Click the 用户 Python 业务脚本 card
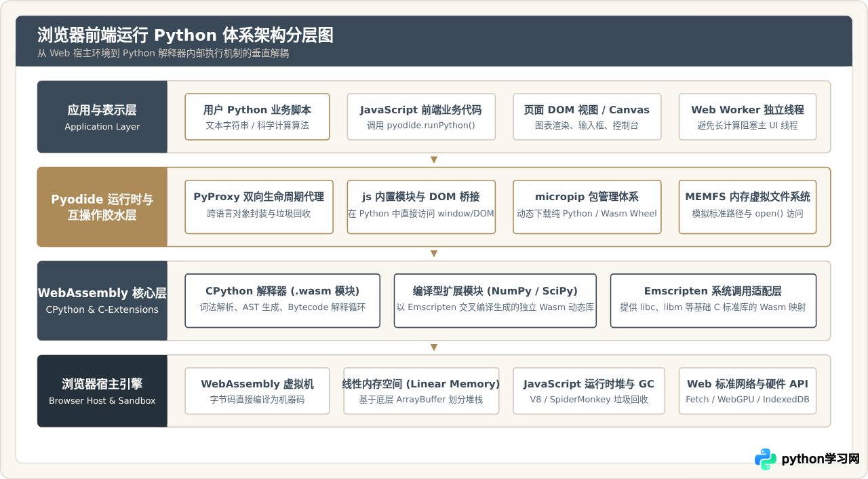The width and height of the screenshot is (868, 479). click(x=257, y=117)
